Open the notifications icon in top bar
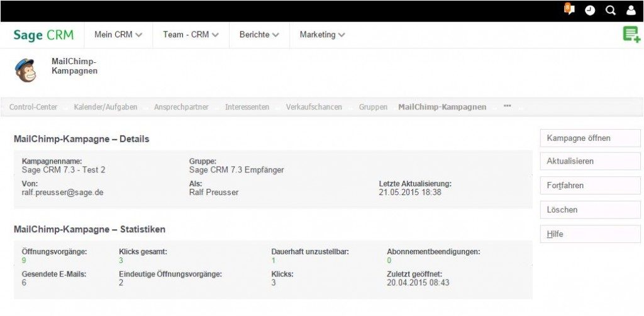 click(x=569, y=10)
